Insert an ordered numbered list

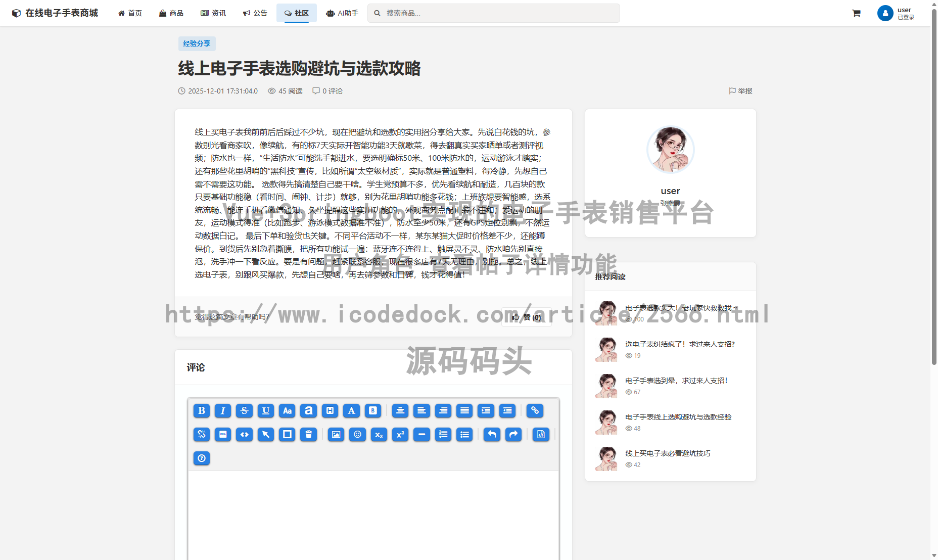click(x=443, y=434)
